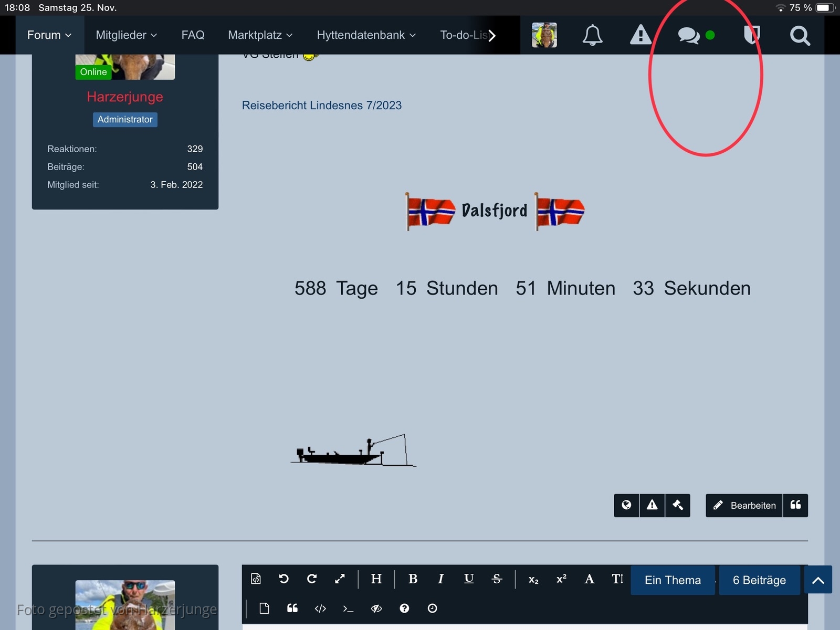Image resolution: width=840 pixels, height=630 pixels.
Task: Open the notifications bell
Action: click(592, 35)
